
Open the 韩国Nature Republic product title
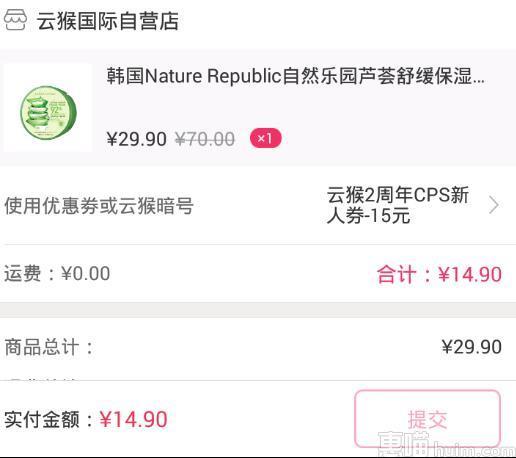(295, 76)
